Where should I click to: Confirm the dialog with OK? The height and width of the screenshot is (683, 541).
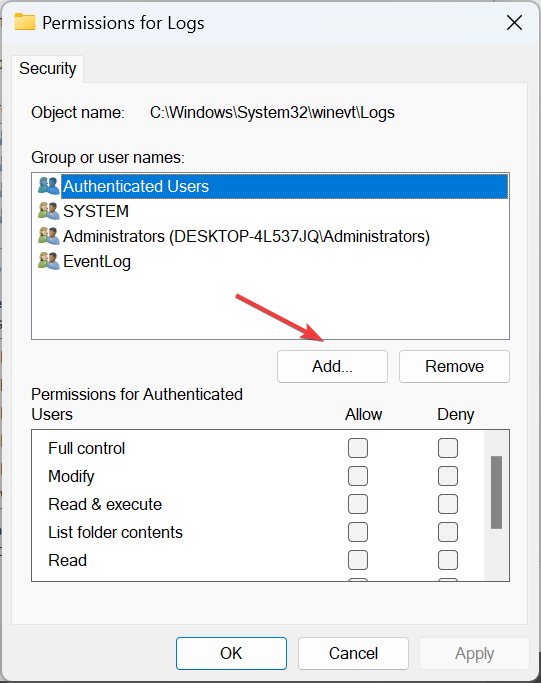click(231, 653)
